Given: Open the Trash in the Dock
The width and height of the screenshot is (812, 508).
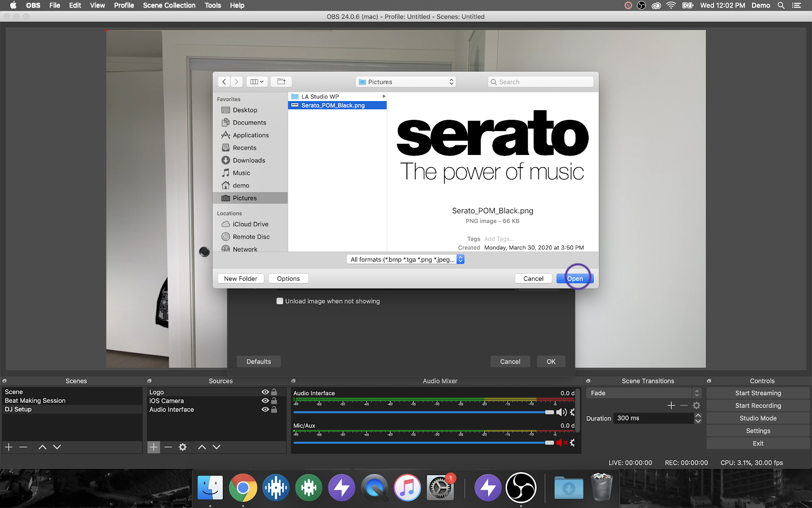Looking at the screenshot, I should point(602,487).
